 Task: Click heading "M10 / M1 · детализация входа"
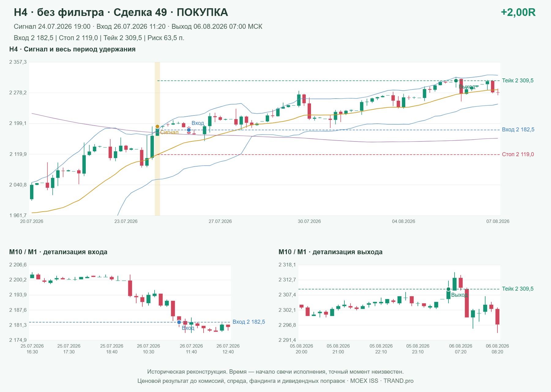(x=58, y=252)
